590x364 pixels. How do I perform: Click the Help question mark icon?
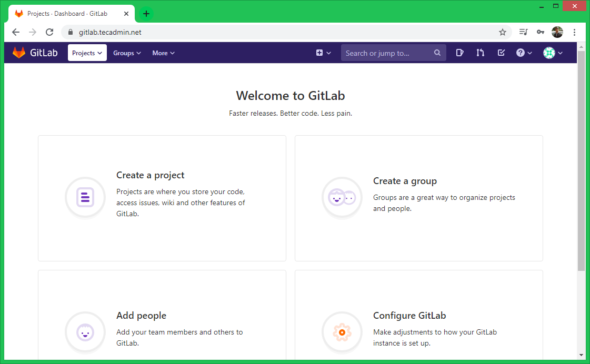pyautogui.click(x=520, y=53)
